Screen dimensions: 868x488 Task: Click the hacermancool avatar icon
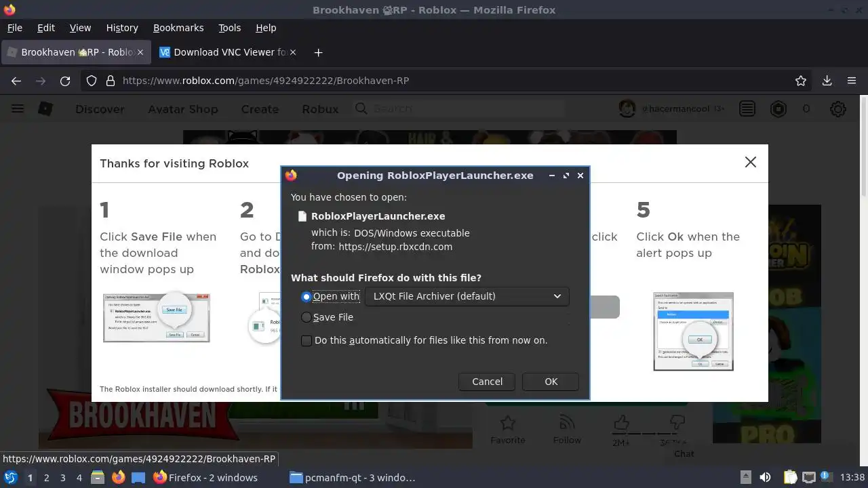[627, 108]
